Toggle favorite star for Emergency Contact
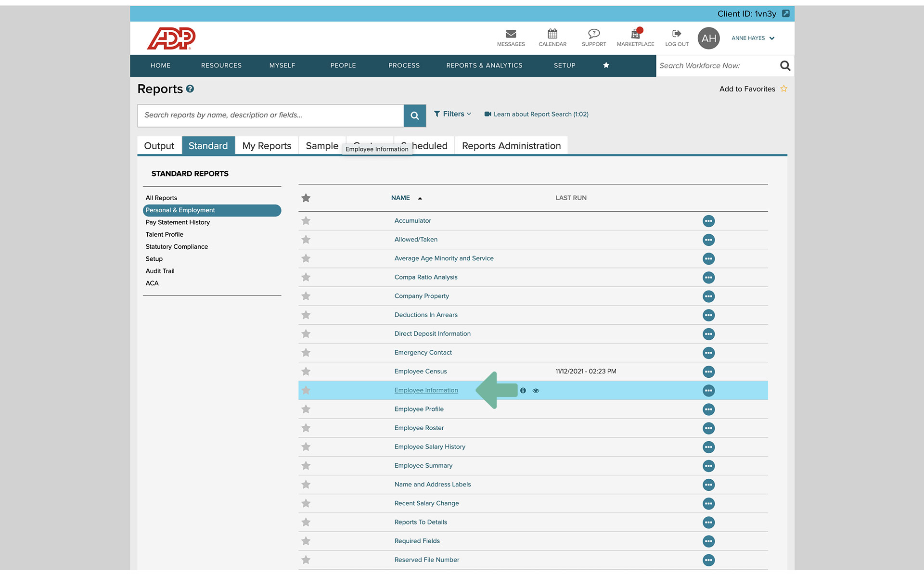 (x=306, y=353)
